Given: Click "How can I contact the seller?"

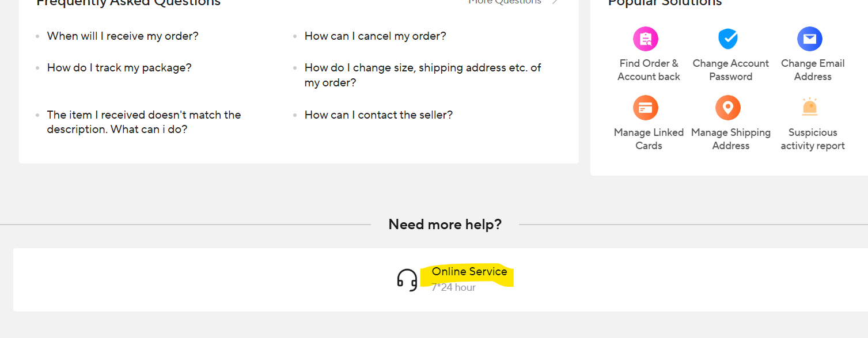Looking at the screenshot, I should (378, 115).
